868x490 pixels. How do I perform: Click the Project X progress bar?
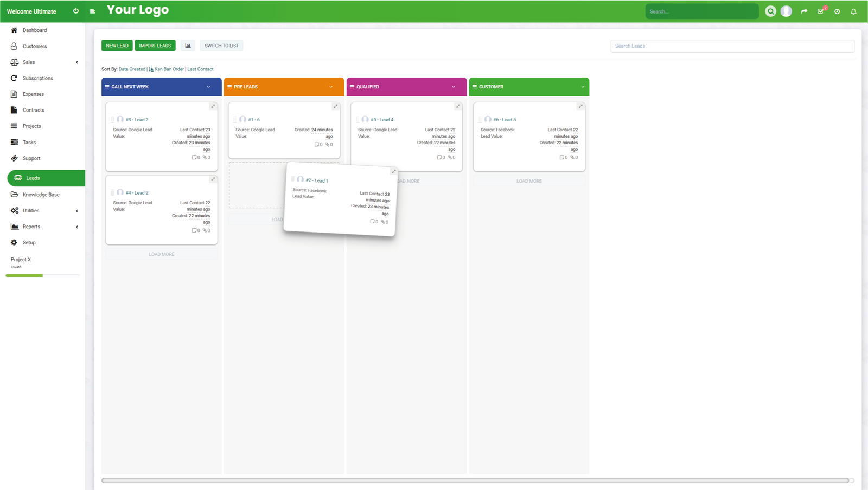click(42, 275)
